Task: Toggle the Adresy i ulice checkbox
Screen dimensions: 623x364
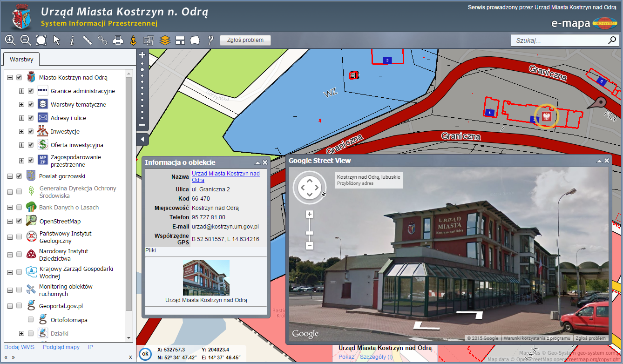Action: pyautogui.click(x=31, y=118)
